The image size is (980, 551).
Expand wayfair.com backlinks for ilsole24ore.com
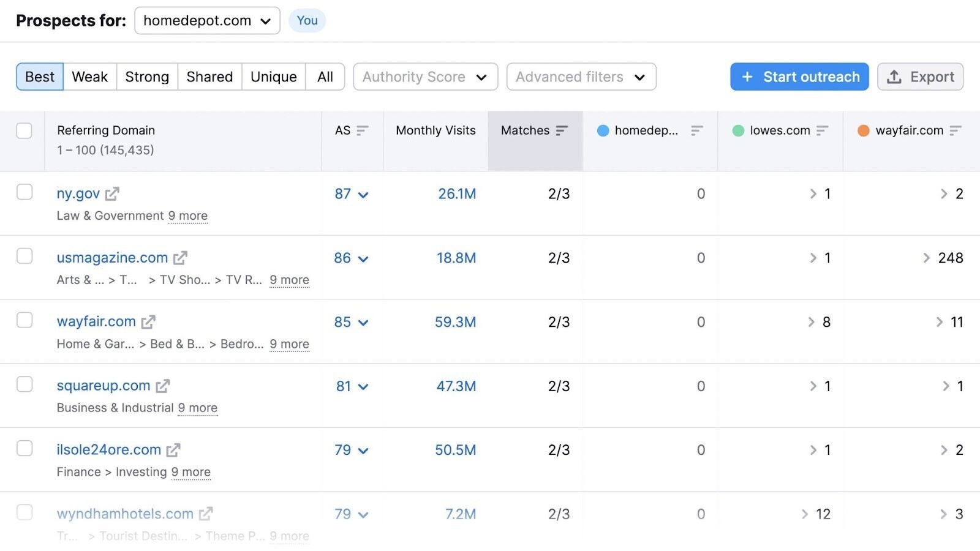click(944, 450)
